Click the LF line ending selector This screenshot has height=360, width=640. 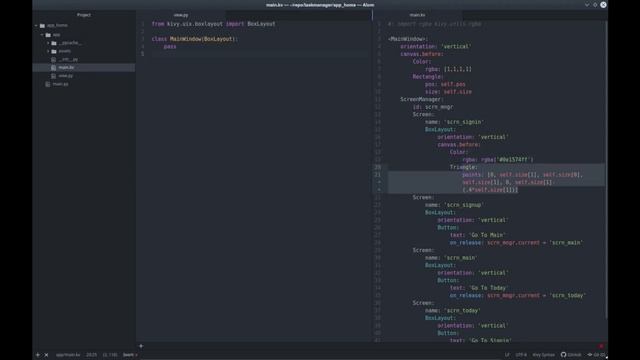pos(507,355)
